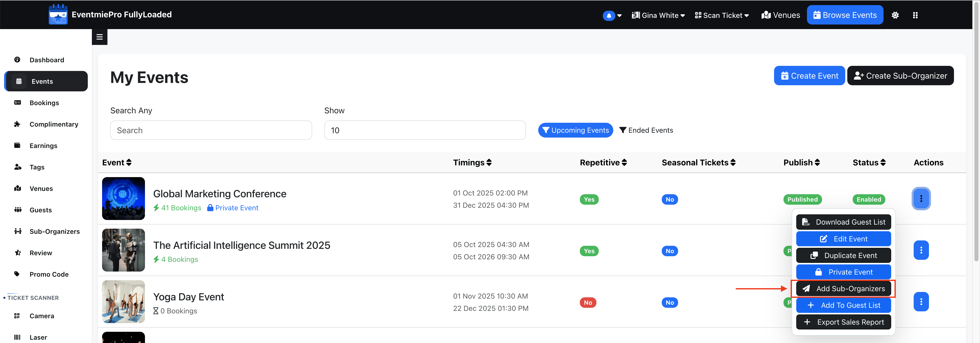Click the Create Event button
Image resolution: width=980 pixels, height=343 pixels.
809,76
